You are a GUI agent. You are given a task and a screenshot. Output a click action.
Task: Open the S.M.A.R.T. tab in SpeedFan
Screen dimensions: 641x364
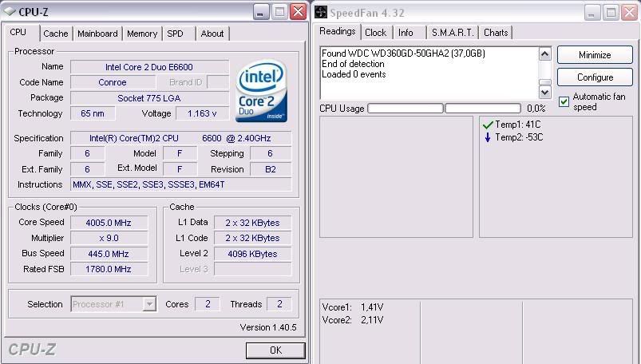pos(453,32)
